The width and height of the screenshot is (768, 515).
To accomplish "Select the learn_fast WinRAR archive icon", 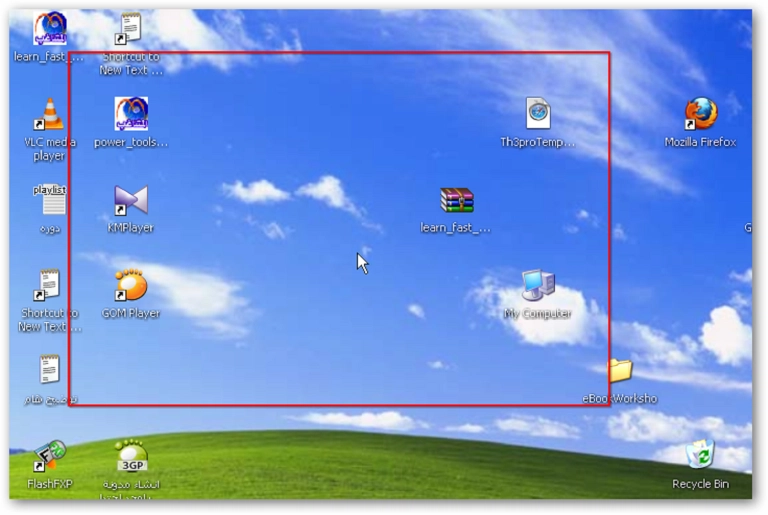I will point(456,200).
